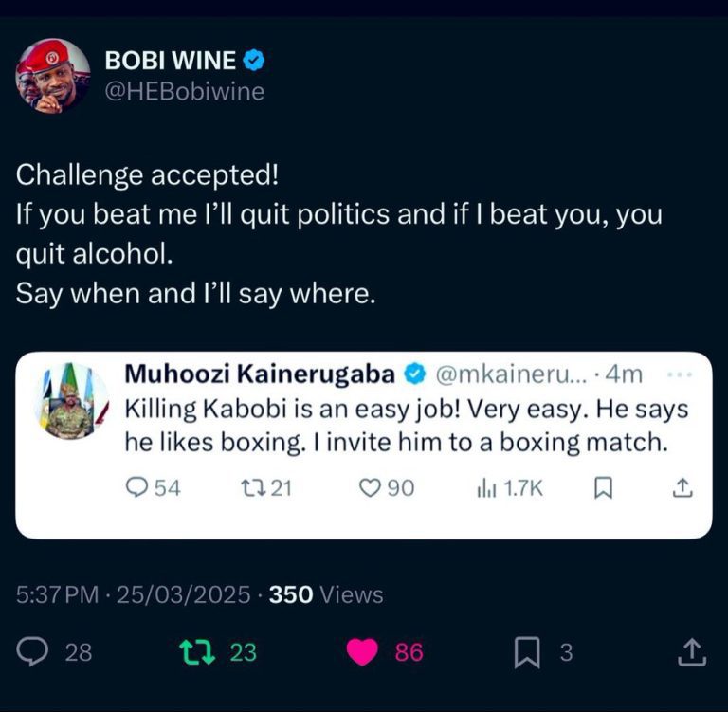This screenshot has height=712, width=728.
Task: Click Muhoozi Kainerugaba's name in quote
Action: pyautogui.click(x=261, y=375)
